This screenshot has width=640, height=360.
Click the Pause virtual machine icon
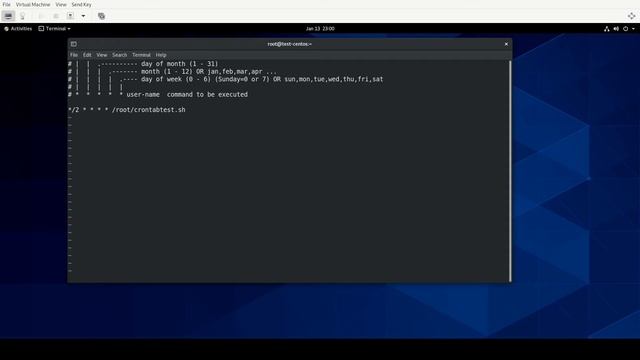pos(56,16)
